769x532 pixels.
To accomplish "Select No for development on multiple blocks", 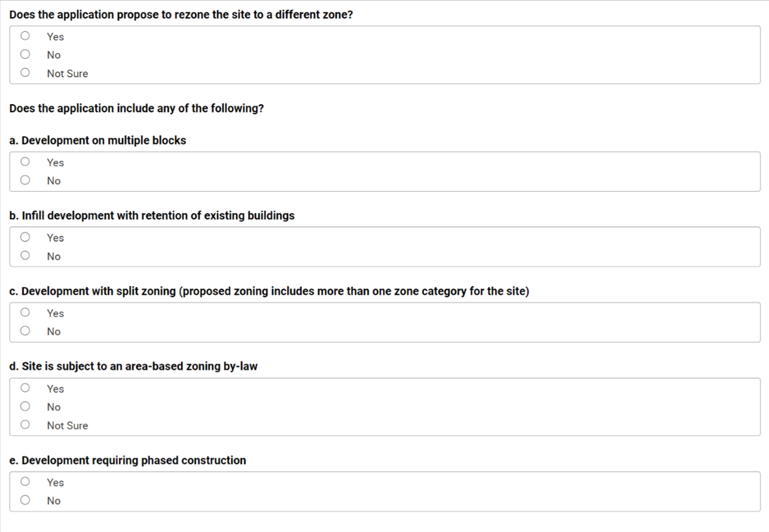I will coord(25,180).
